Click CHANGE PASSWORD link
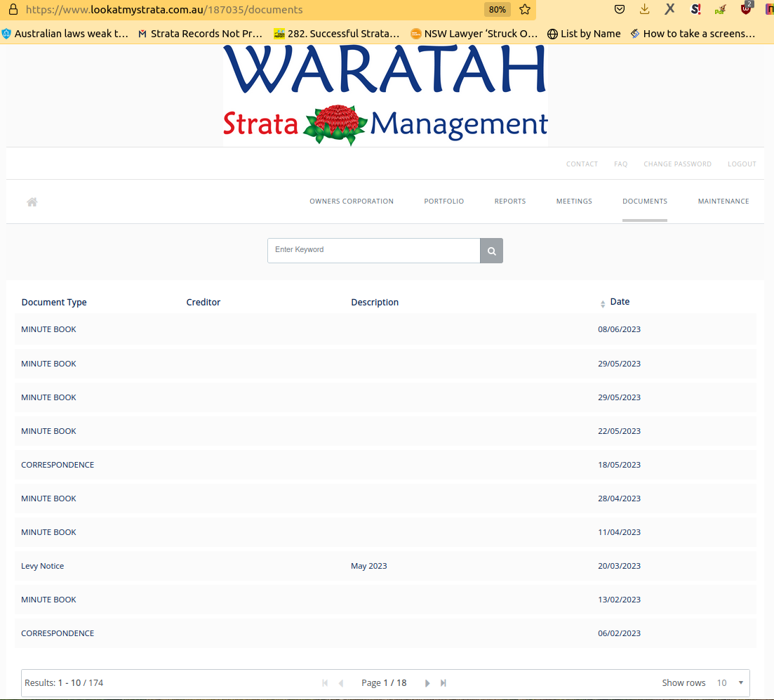Screen dimensions: 774x700 [x=677, y=164]
